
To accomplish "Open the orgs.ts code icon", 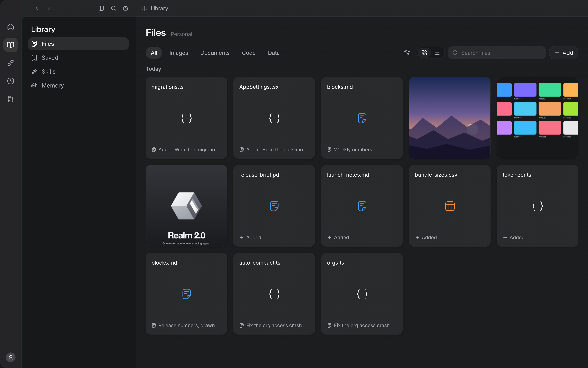I will coord(362,294).
